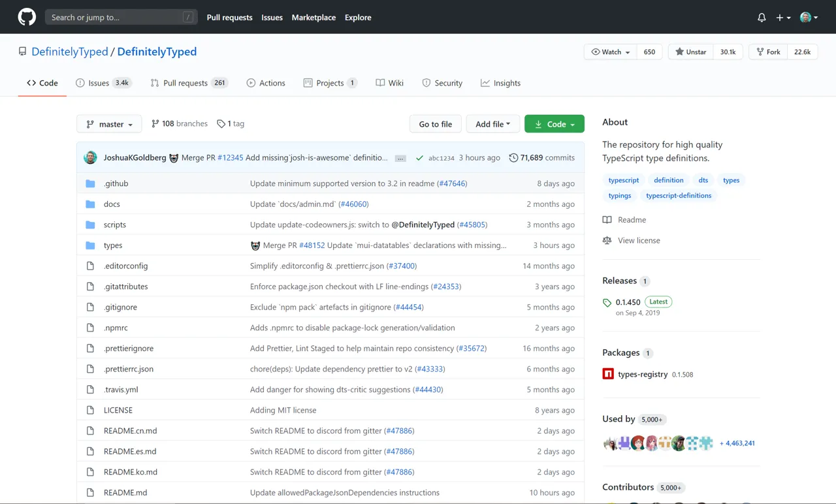The width and height of the screenshot is (836, 504).
Task: Open the green Code download dropdown
Action: pyautogui.click(x=554, y=123)
